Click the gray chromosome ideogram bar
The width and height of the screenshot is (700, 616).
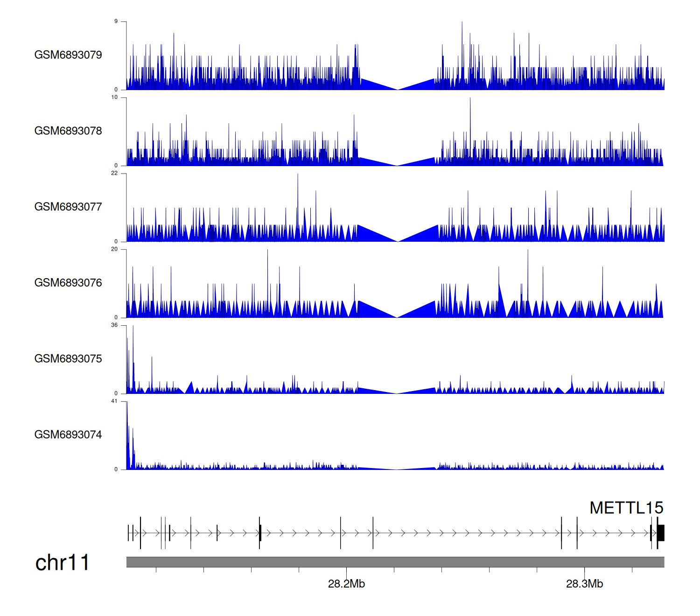(395, 562)
